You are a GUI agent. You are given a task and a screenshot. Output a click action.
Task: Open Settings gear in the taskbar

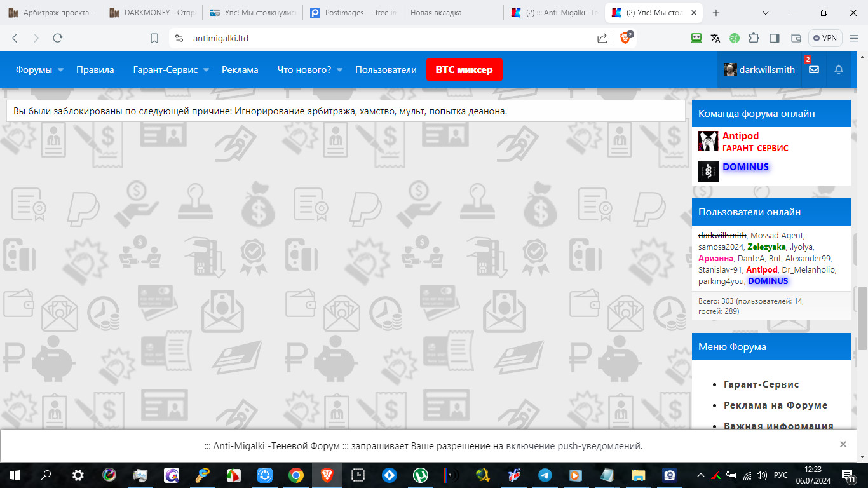click(x=78, y=475)
